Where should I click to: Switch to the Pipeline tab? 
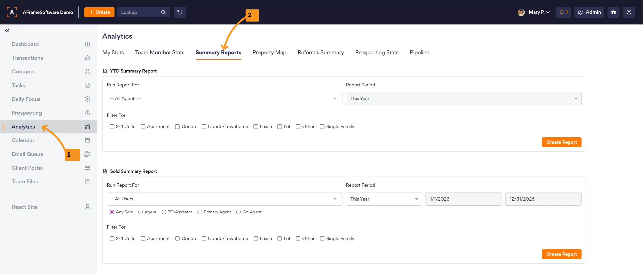(x=419, y=52)
